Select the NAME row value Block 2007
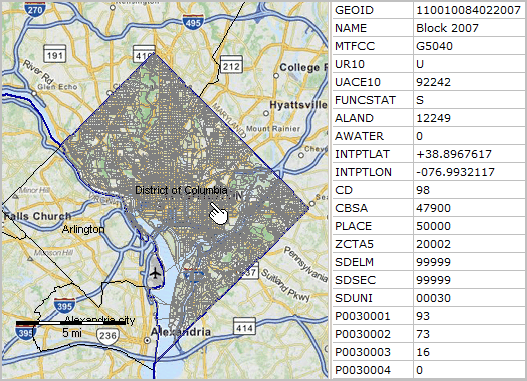This screenshot has height=381, width=527. click(x=469, y=28)
